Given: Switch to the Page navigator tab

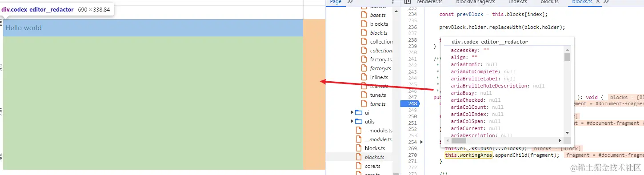Looking at the screenshot, I should tap(336, 2).
